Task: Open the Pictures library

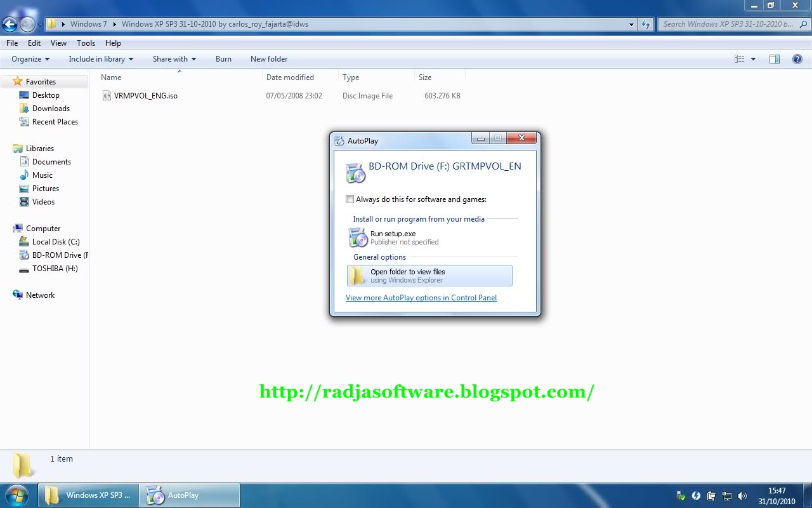Action: pos(46,188)
